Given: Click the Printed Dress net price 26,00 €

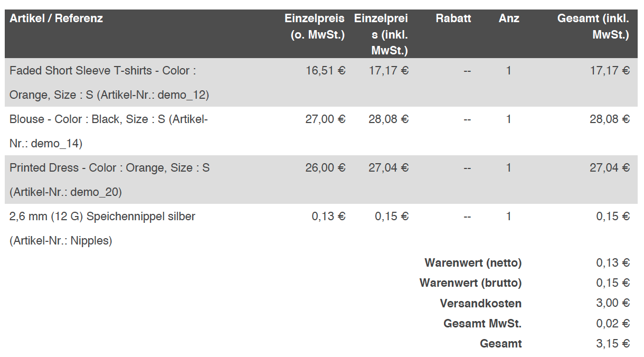Looking at the screenshot, I should click(x=325, y=168).
